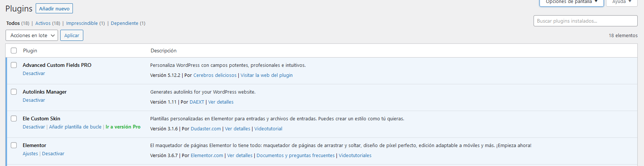Image resolution: width=644 pixels, height=166 pixels.
Task: Check Elementor plugin checkbox
Action: (14, 145)
